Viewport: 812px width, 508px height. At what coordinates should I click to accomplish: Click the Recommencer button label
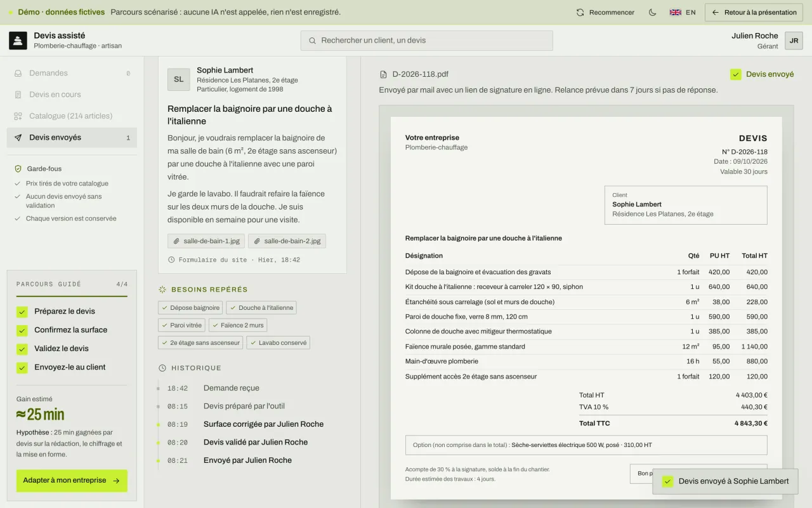[612, 12]
